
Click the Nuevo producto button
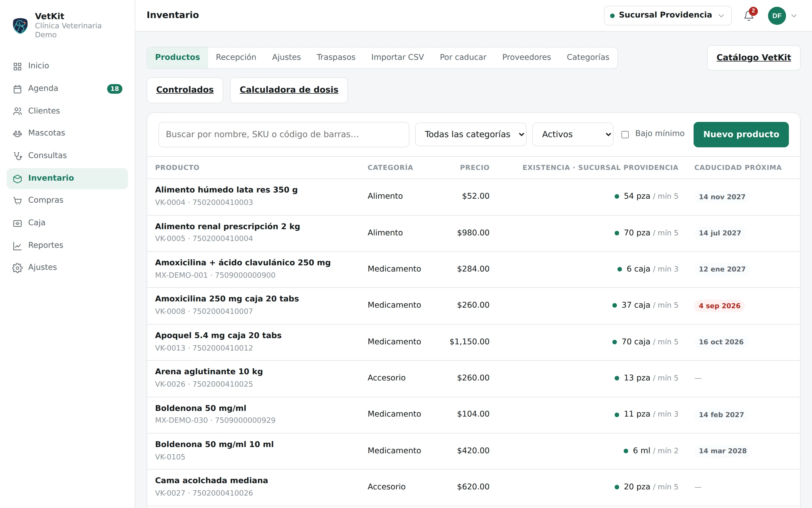click(x=741, y=134)
